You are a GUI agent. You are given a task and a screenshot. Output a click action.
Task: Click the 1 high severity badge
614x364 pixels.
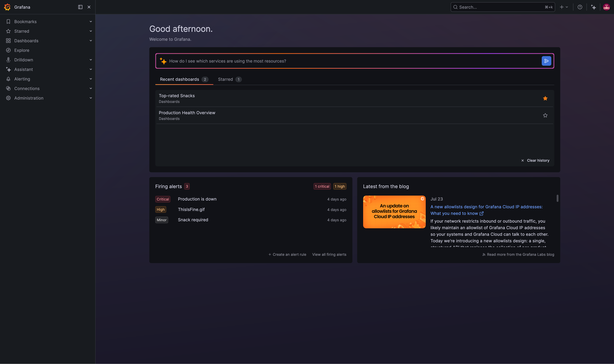click(x=340, y=186)
